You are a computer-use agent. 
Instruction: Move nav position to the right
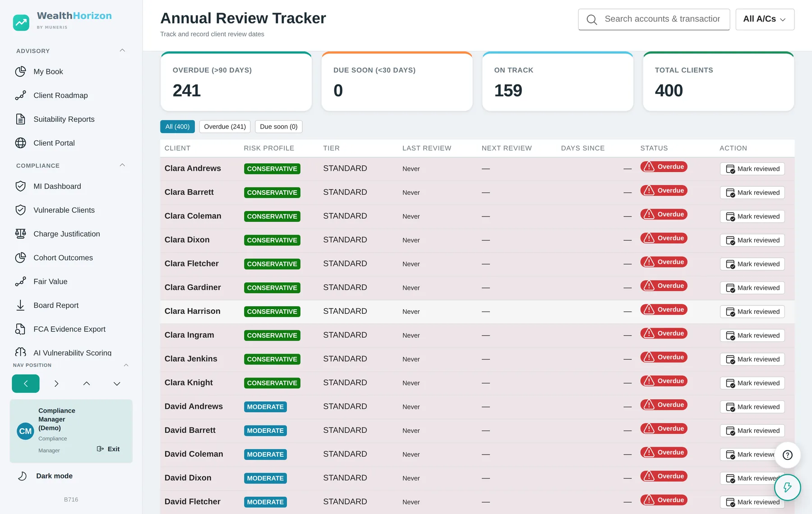(x=56, y=384)
